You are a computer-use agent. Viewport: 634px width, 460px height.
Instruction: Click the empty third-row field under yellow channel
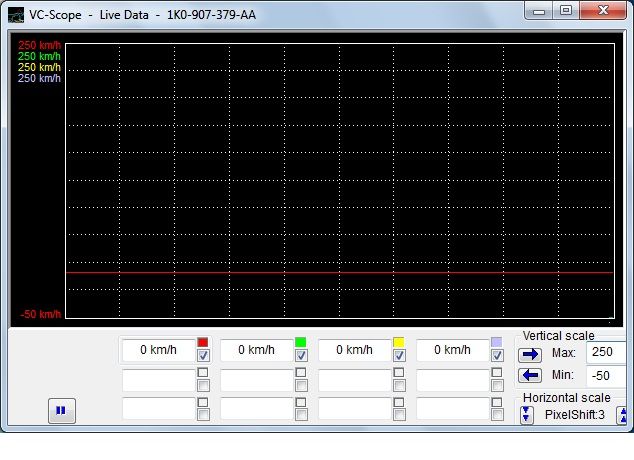click(355, 409)
